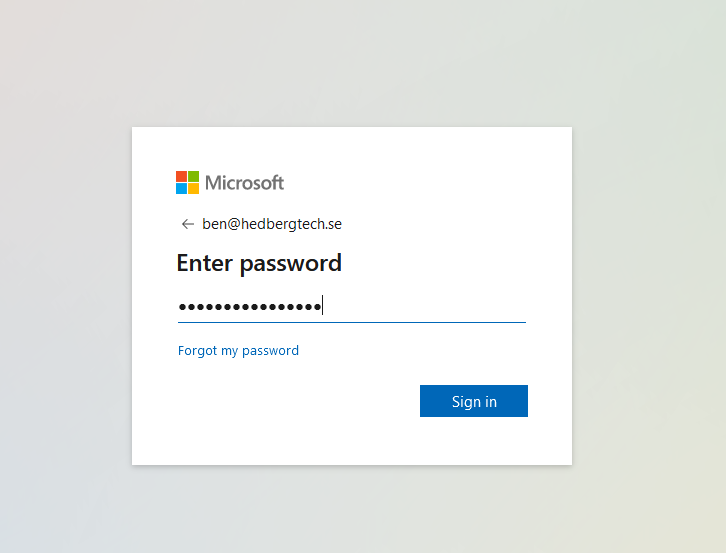Select the ben@hedbergtech.se account text
The width and height of the screenshot is (726, 553).
coord(272,224)
